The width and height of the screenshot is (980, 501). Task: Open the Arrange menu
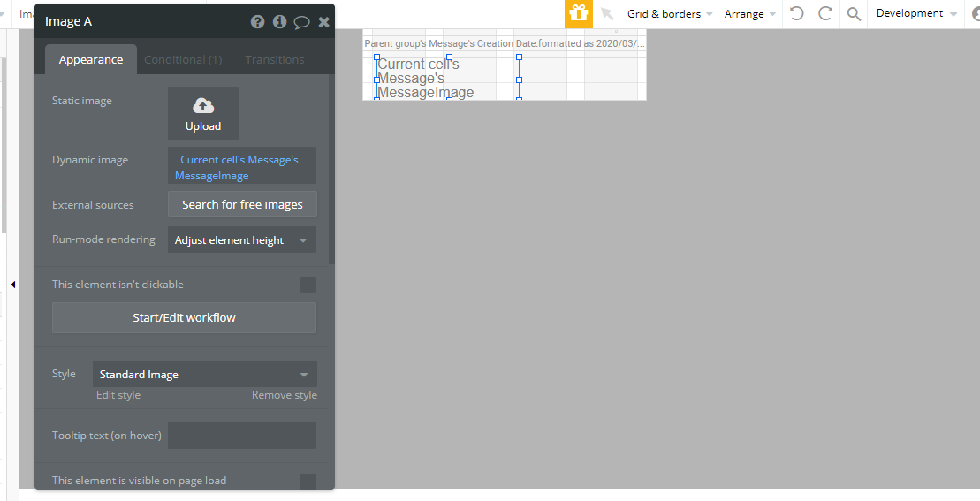tap(749, 14)
